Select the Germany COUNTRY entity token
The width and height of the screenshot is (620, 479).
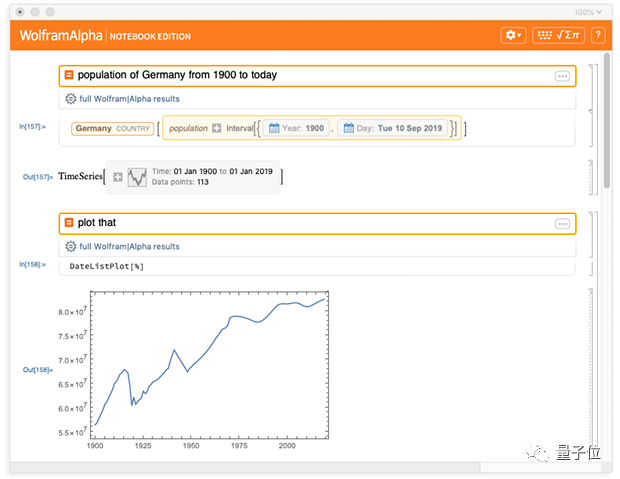pos(112,129)
